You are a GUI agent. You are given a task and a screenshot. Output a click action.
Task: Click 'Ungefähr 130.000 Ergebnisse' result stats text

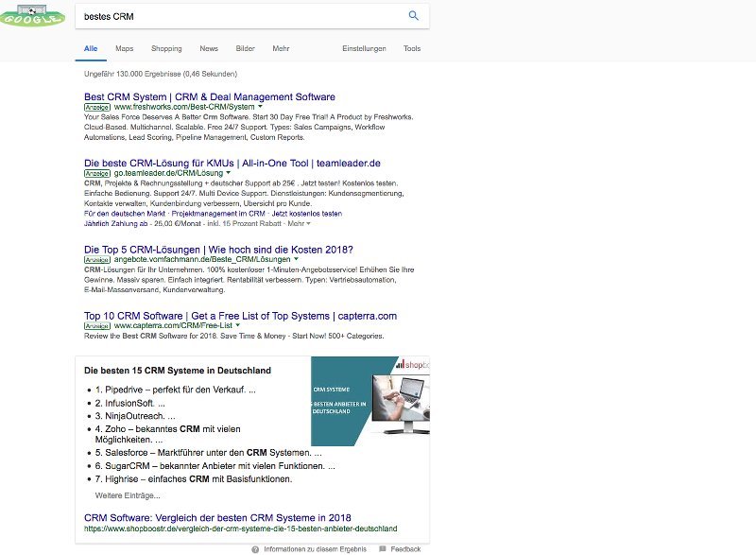[161, 74]
